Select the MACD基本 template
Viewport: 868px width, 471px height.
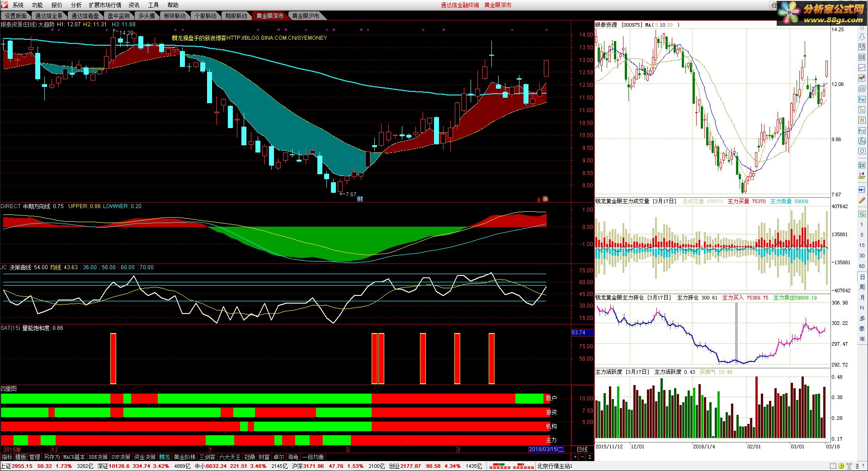click(74, 457)
